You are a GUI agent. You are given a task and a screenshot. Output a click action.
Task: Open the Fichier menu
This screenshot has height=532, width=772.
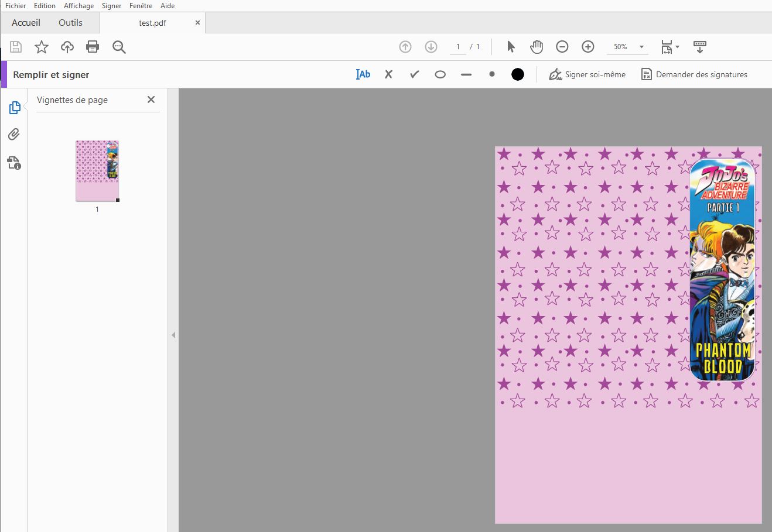(16, 5)
